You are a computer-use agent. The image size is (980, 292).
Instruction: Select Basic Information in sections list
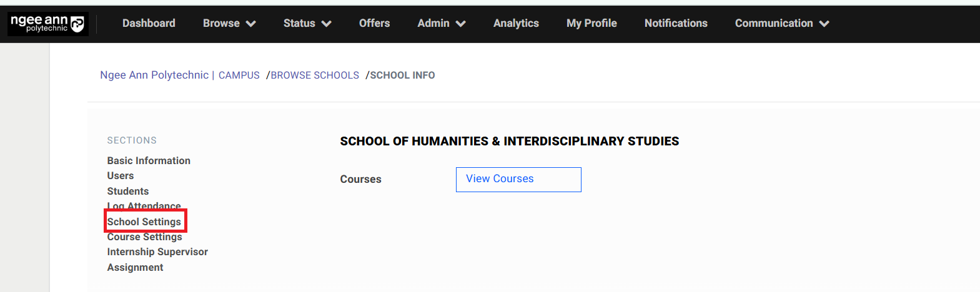(149, 160)
